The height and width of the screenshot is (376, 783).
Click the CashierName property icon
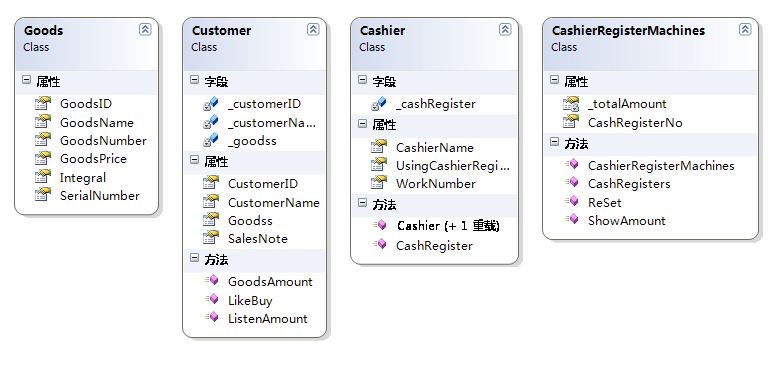tap(379, 147)
